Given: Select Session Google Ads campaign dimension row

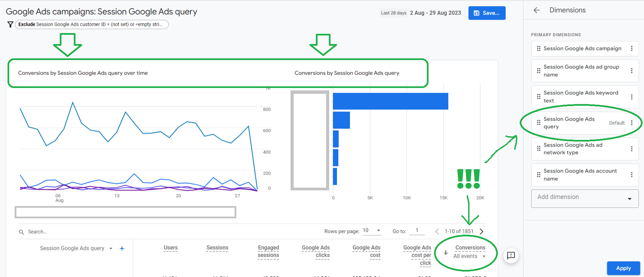Looking at the screenshot, I should [585, 48].
